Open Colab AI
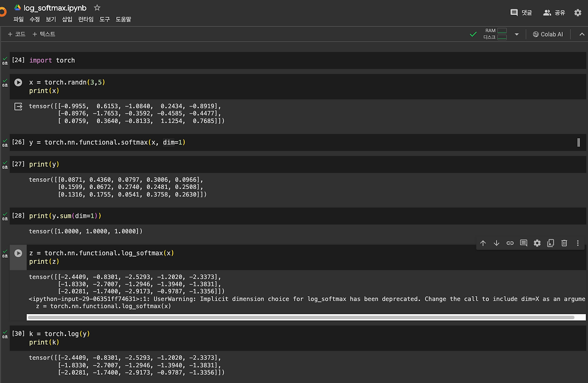Screen dimensions: 588x383 tap(548, 34)
